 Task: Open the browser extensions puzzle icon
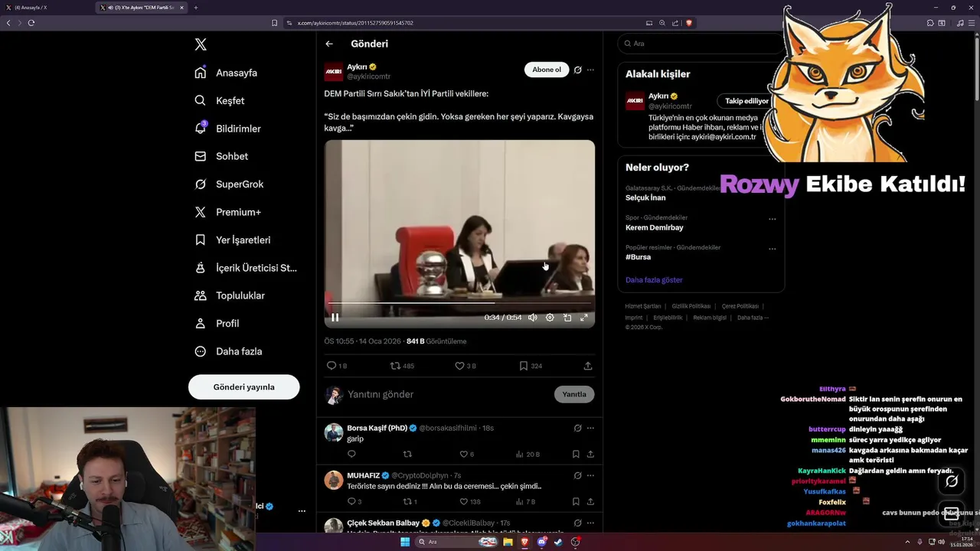[930, 23]
